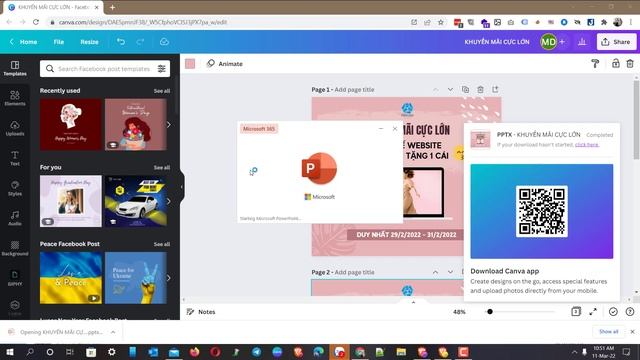
Task: Select the Peace for Ukraine hand template
Action: point(136,278)
